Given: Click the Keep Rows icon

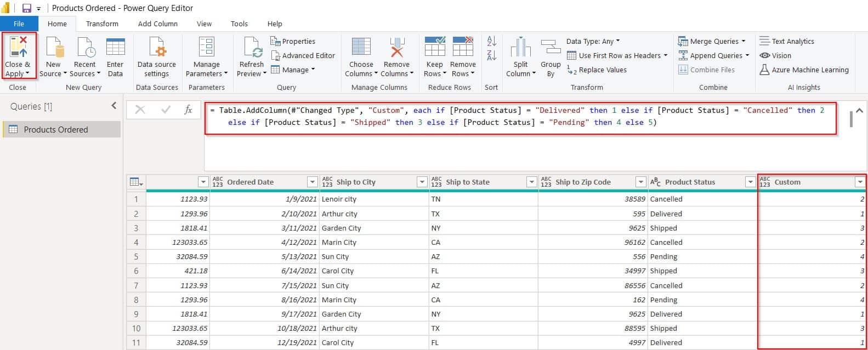Looking at the screenshot, I should coord(435,47).
